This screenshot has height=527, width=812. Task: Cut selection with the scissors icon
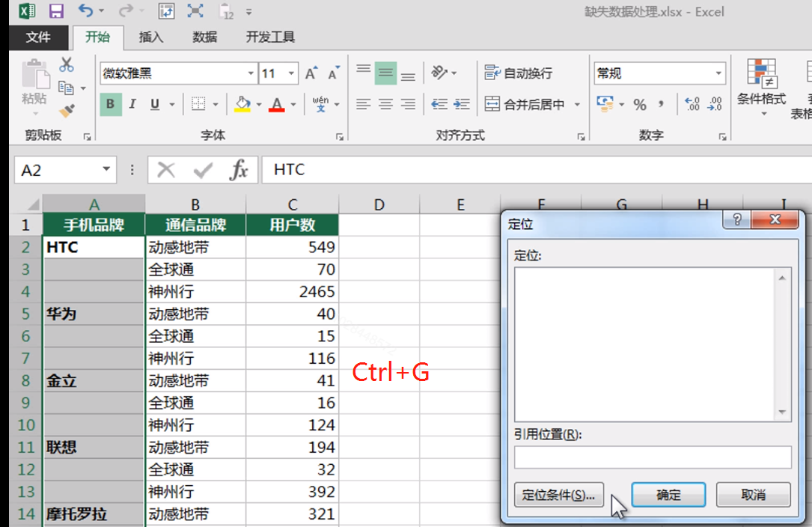pos(67,65)
